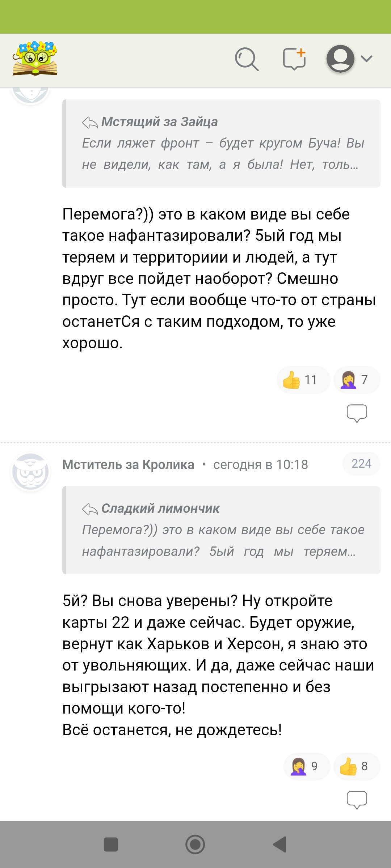Tap Android home circle button
Image resolution: width=391 pixels, height=868 pixels.
(x=195, y=845)
